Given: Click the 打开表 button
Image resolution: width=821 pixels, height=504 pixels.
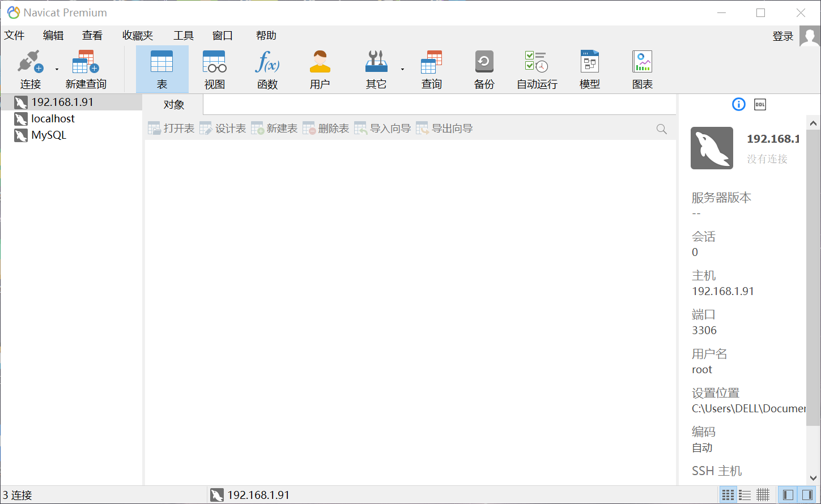Looking at the screenshot, I should pyautogui.click(x=171, y=129).
